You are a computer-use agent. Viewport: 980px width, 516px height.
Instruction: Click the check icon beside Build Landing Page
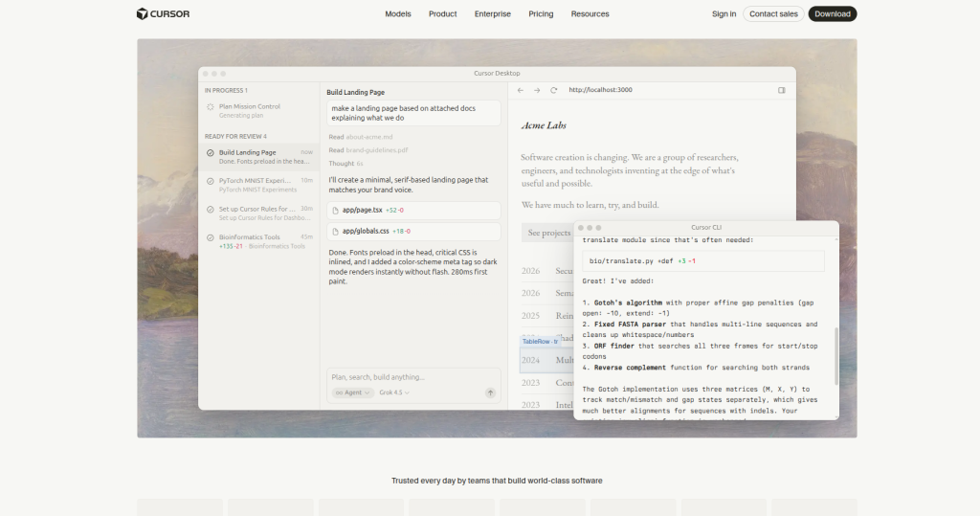point(211,152)
